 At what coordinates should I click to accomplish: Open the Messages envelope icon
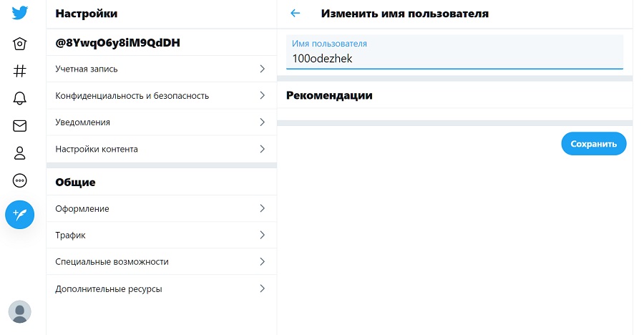(x=20, y=126)
